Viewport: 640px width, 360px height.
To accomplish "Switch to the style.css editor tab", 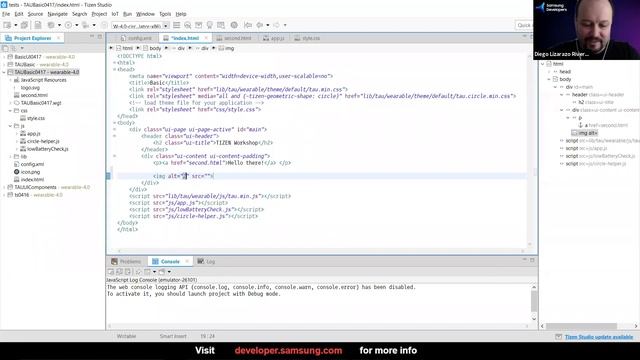I will 307,38.
